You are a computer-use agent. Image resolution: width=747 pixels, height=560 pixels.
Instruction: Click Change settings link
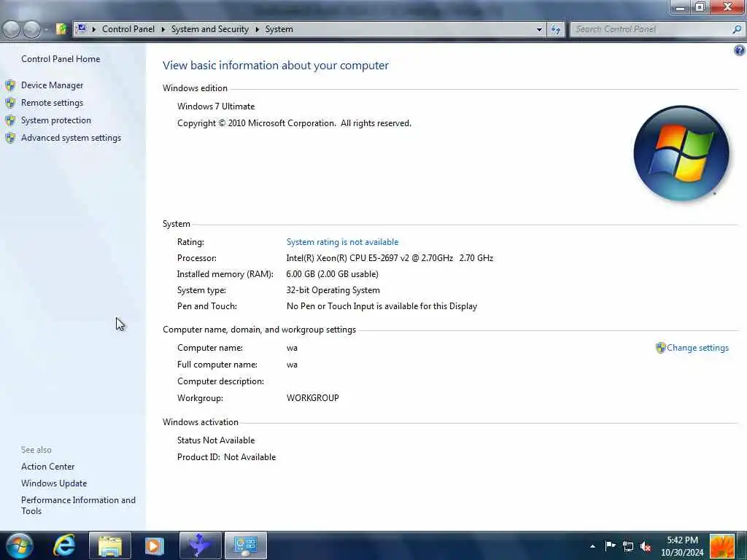697,348
